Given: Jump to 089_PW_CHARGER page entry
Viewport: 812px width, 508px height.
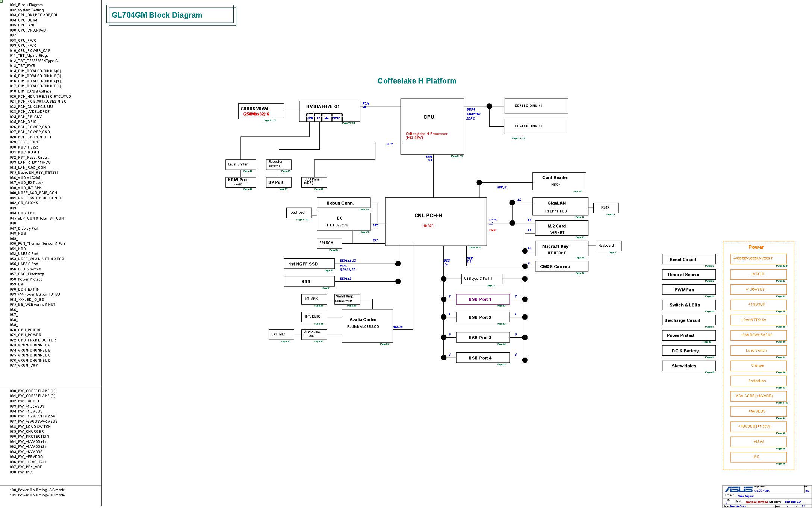Looking at the screenshot, I should tap(27, 431).
